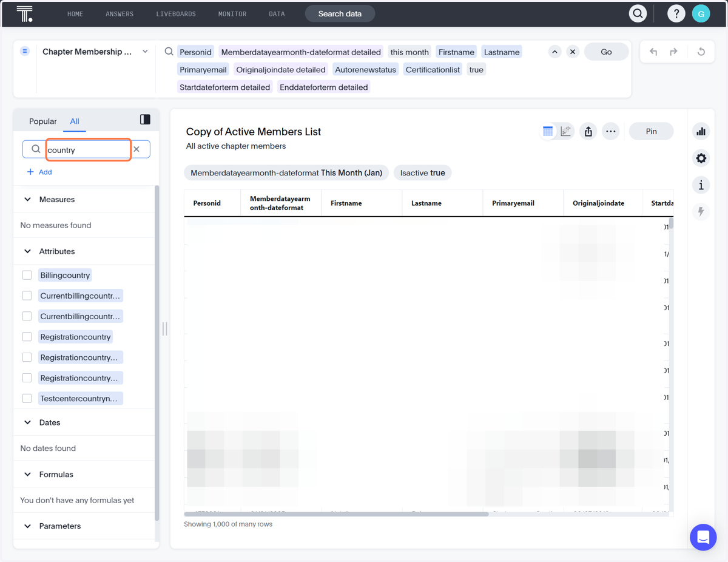Go to ANSWERS in navigation
728x562 pixels.
click(120, 14)
